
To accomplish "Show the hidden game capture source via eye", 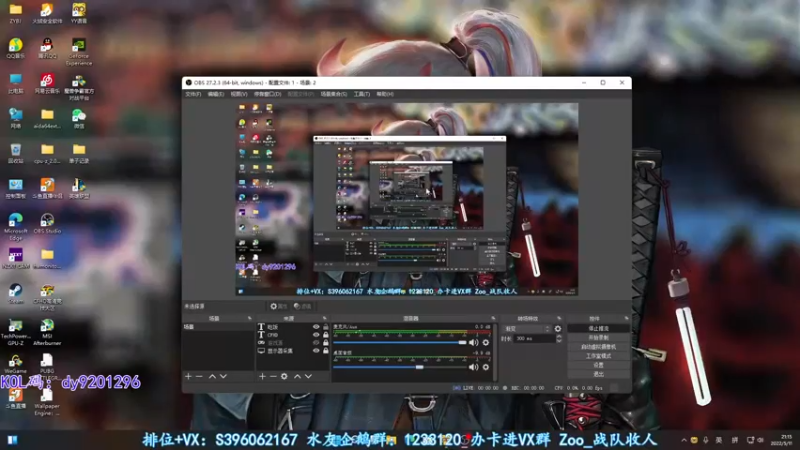I will coord(316,343).
